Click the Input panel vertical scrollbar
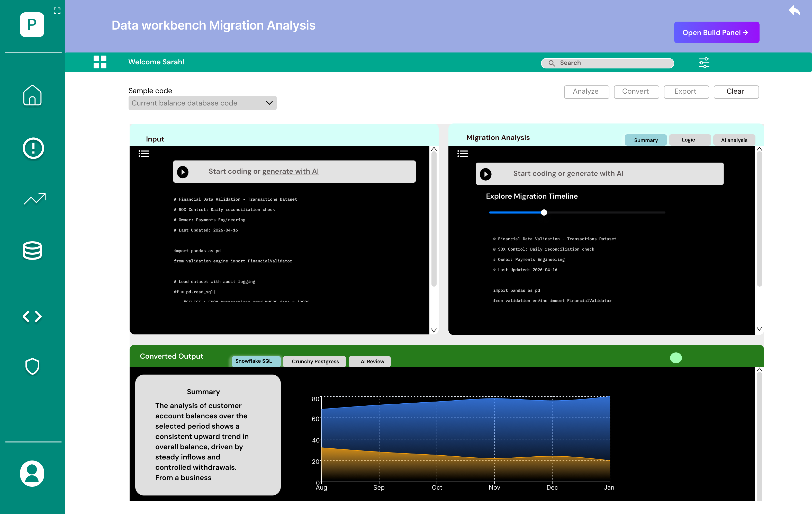 (x=434, y=219)
